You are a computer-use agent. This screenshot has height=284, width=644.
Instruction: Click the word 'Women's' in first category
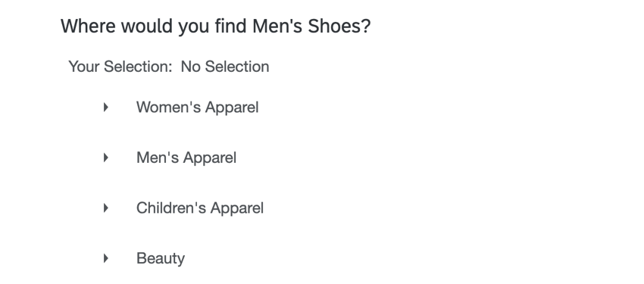click(169, 108)
